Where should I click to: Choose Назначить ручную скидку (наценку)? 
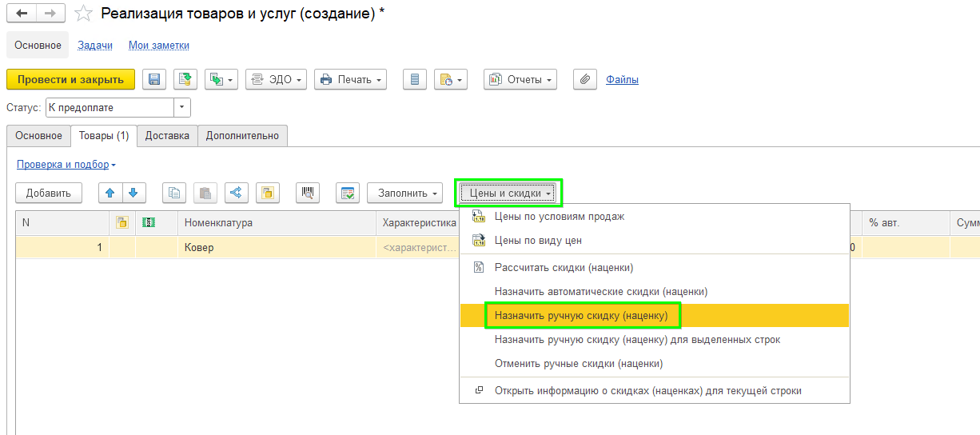point(654,315)
